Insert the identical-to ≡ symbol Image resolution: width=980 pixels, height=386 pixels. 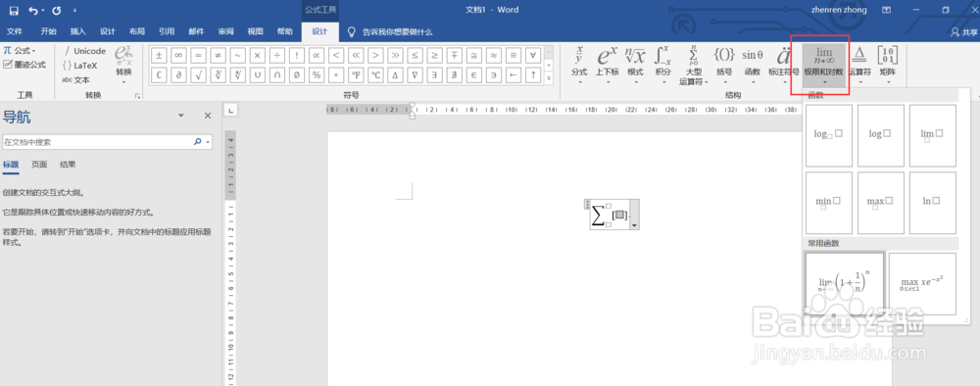tap(514, 55)
